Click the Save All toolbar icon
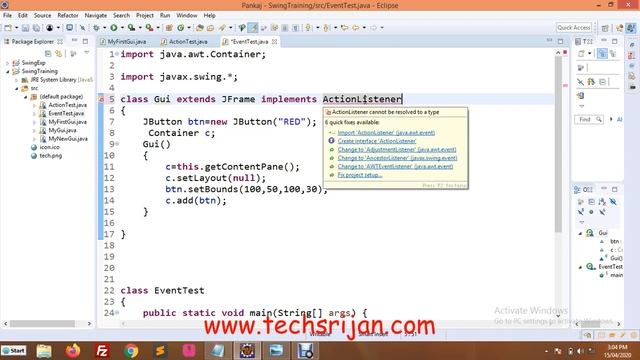 37,28
